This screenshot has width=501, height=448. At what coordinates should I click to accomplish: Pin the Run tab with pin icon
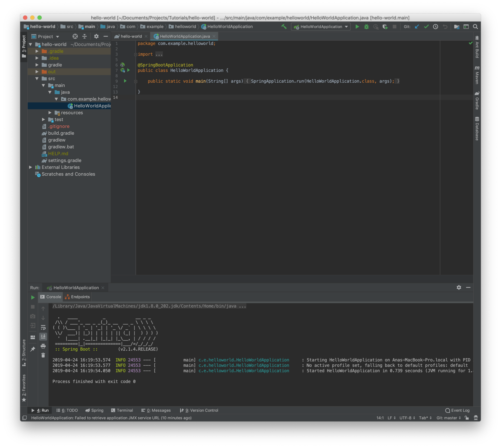[33, 349]
